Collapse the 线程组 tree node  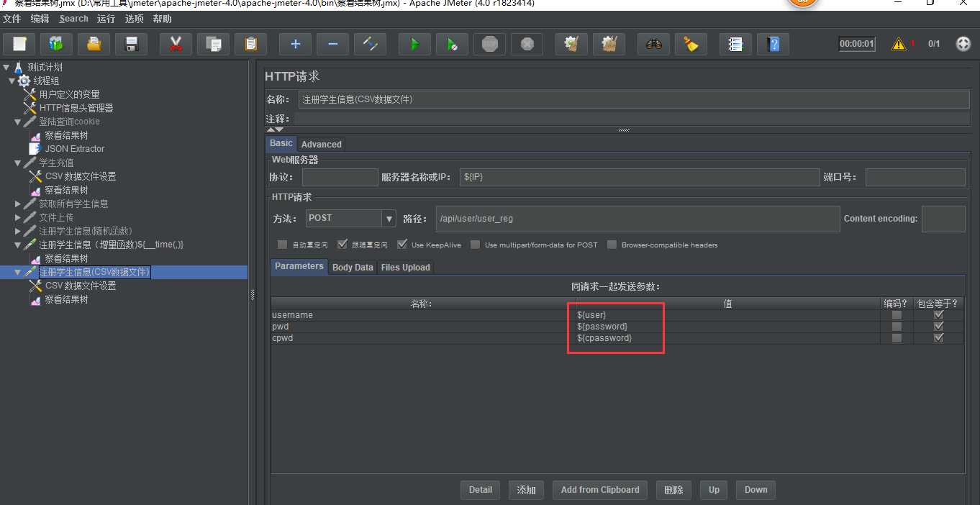tap(12, 81)
